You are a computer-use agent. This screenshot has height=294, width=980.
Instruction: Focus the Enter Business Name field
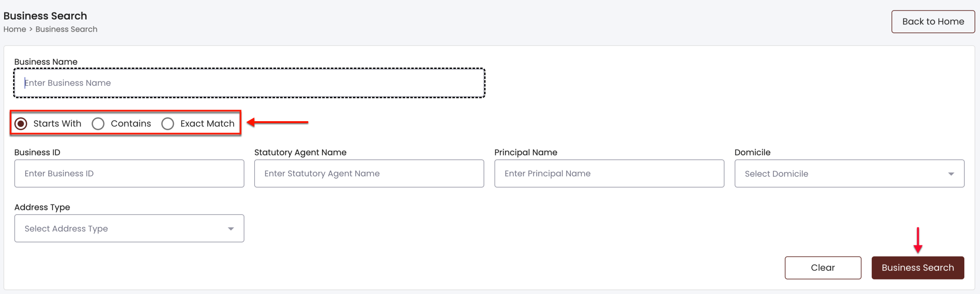250,83
